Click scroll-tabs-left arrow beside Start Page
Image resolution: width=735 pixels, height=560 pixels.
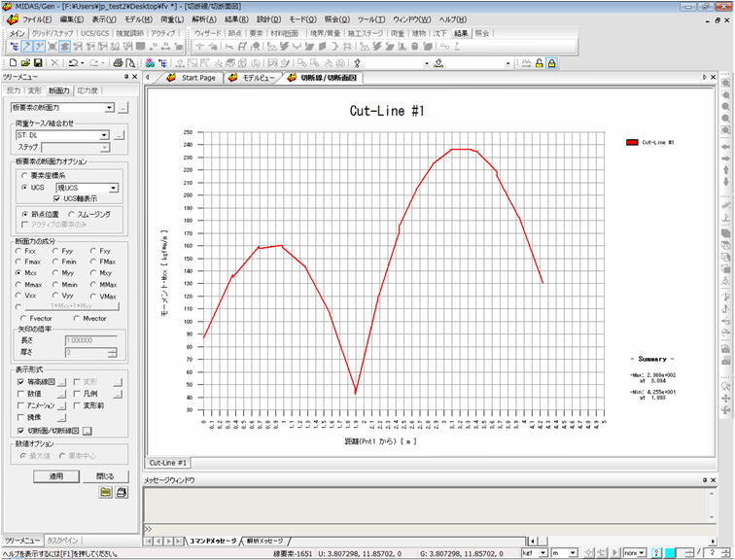coord(148,78)
